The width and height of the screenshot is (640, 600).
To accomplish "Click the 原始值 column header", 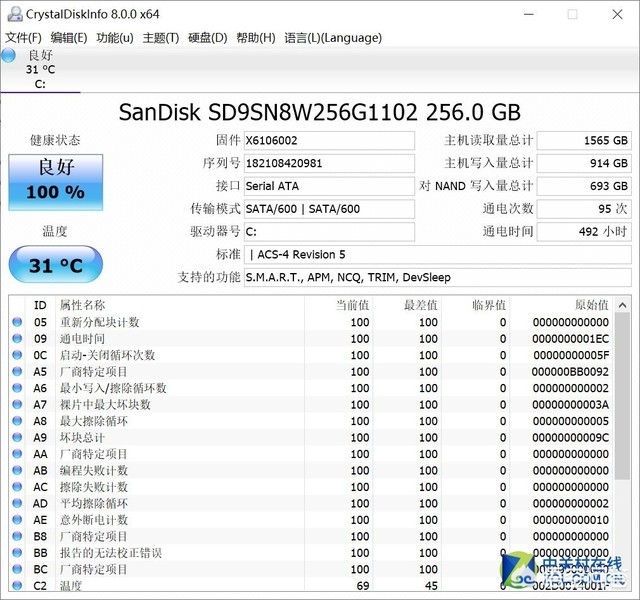I will 561,305.
